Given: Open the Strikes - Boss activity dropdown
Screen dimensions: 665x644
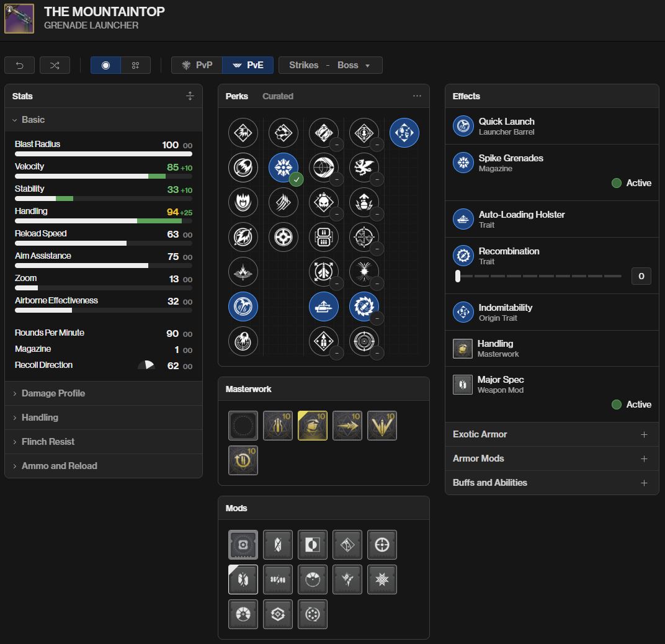Looking at the screenshot, I should pyautogui.click(x=331, y=65).
